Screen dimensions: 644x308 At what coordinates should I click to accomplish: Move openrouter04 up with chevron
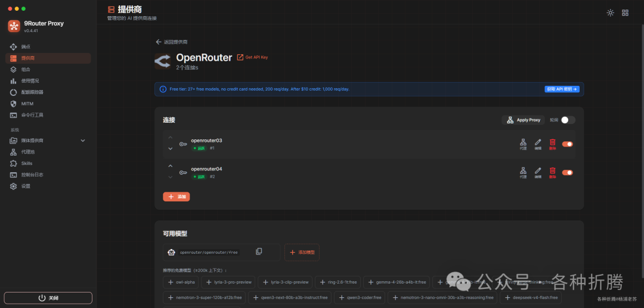tap(171, 166)
